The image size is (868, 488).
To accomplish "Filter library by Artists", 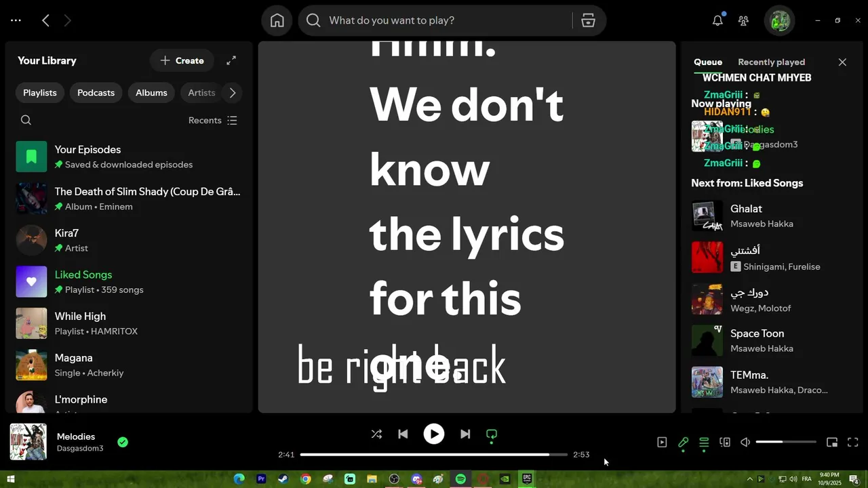I will coord(201,92).
